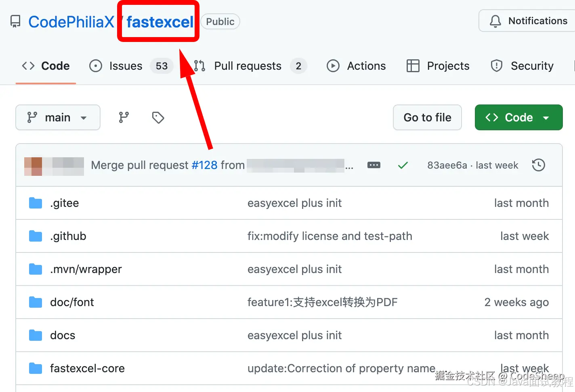
Task: Switch to the Pull requests tab
Action: [247, 66]
